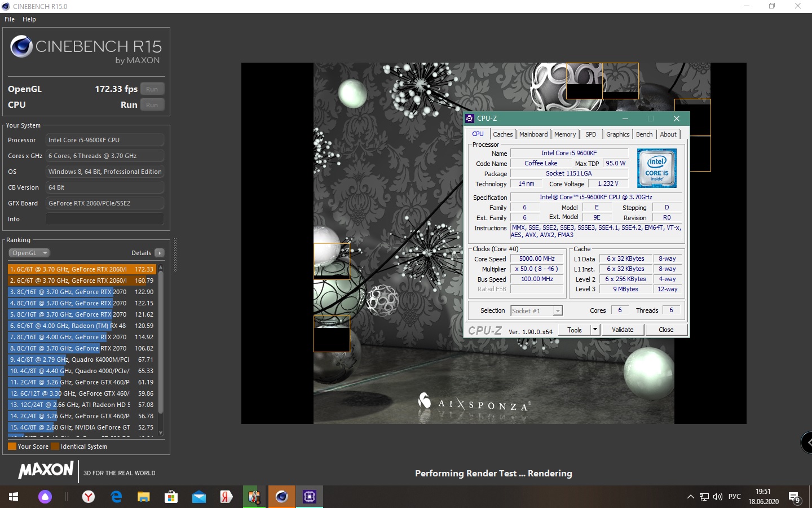Image resolution: width=812 pixels, height=508 pixels.
Task: Click the Intel Core i5 badge in CPU-Z
Action: tap(656, 168)
